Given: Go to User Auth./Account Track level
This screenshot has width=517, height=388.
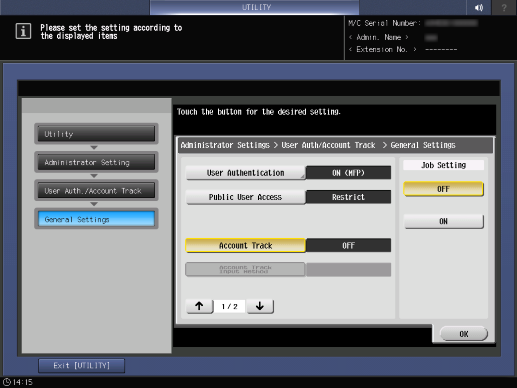Looking at the screenshot, I should coord(96,191).
